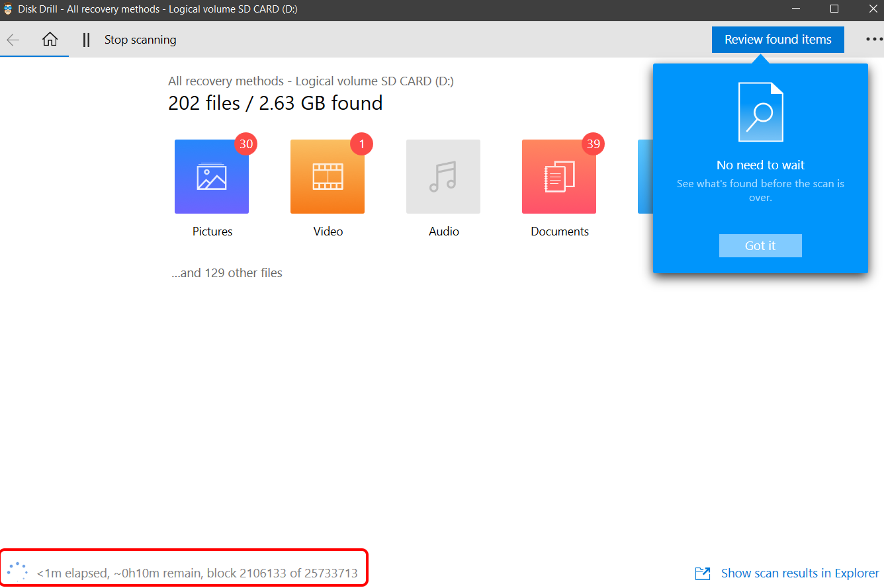Open the Home screen icon
Image resolution: width=884 pixels, height=588 pixels.
(x=50, y=40)
